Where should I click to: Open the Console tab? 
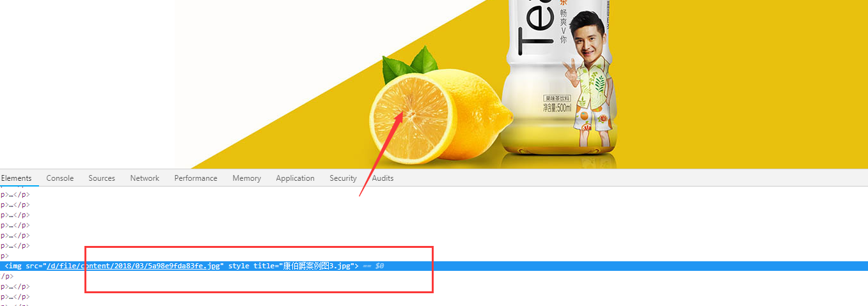pyautogui.click(x=59, y=178)
